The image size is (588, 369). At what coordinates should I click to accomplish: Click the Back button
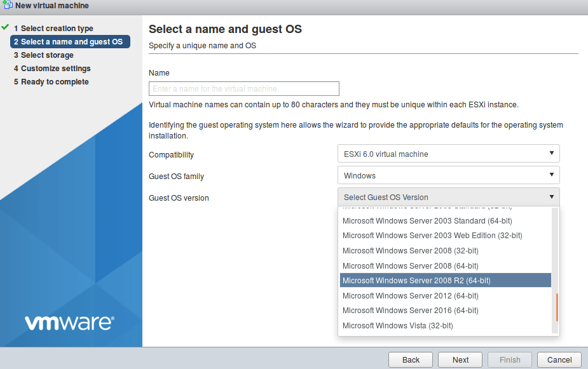tap(411, 359)
